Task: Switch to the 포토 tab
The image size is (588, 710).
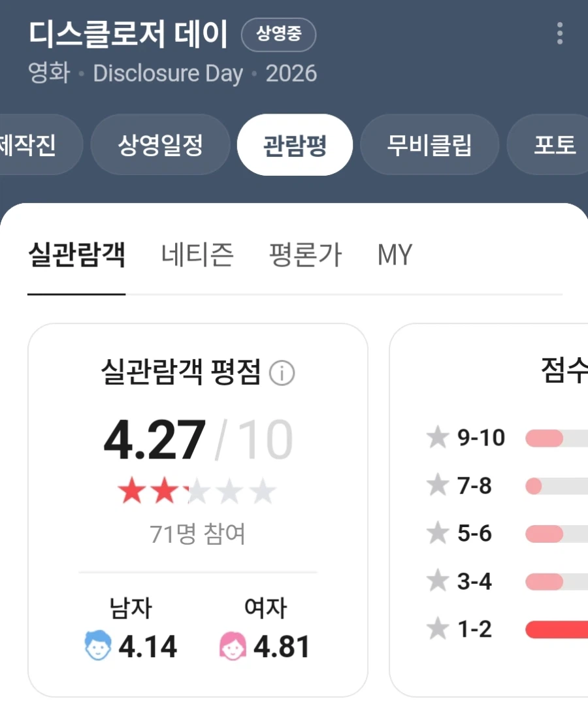Action: 548,145
